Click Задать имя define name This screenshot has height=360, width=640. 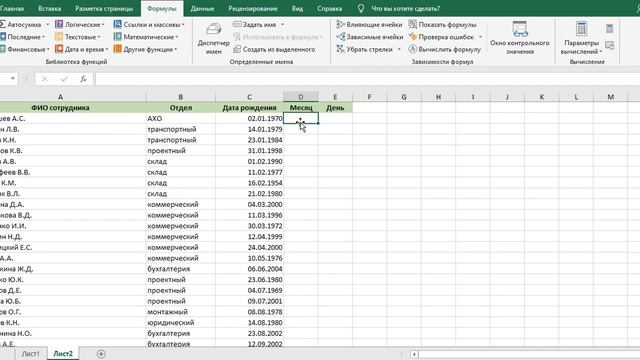255,24
